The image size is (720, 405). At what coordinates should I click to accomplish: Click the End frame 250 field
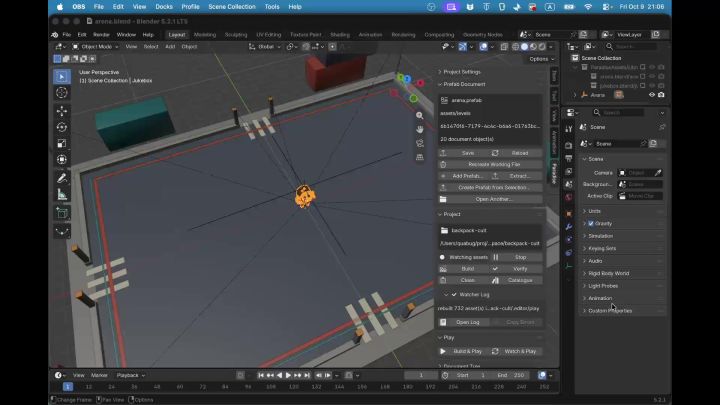click(x=511, y=376)
